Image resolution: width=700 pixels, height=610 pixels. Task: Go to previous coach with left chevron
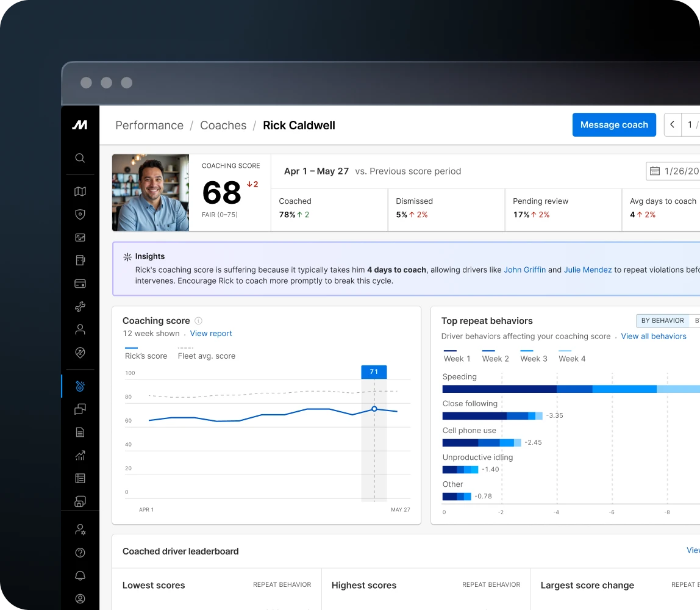click(673, 124)
